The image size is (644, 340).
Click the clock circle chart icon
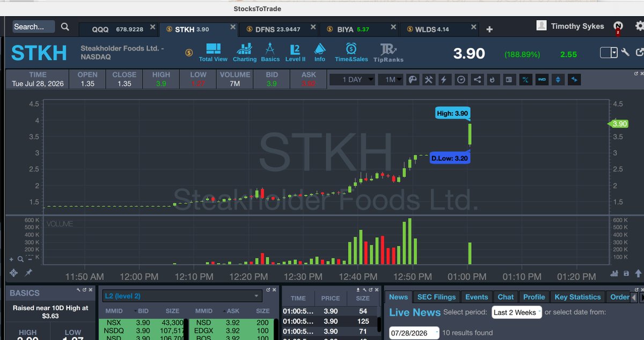(x=461, y=79)
